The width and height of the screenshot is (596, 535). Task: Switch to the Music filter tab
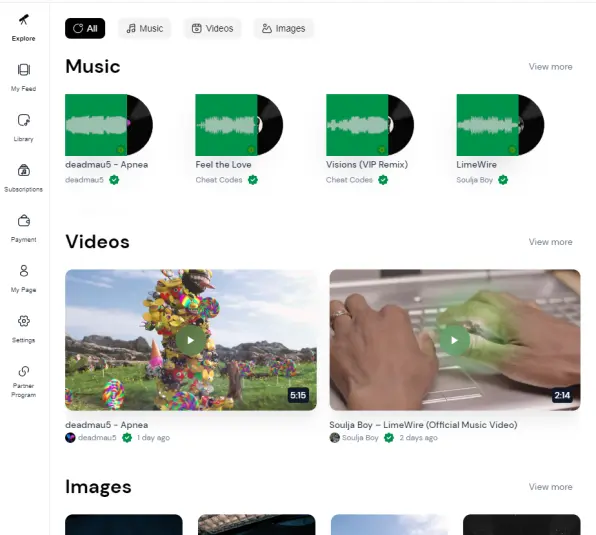pos(144,28)
